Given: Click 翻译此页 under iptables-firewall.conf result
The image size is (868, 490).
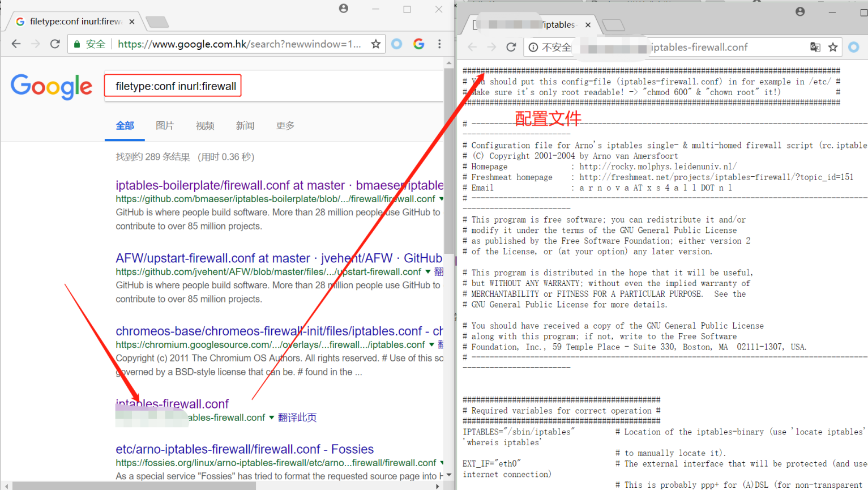Looking at the screenshot, I should click(297, 417).
